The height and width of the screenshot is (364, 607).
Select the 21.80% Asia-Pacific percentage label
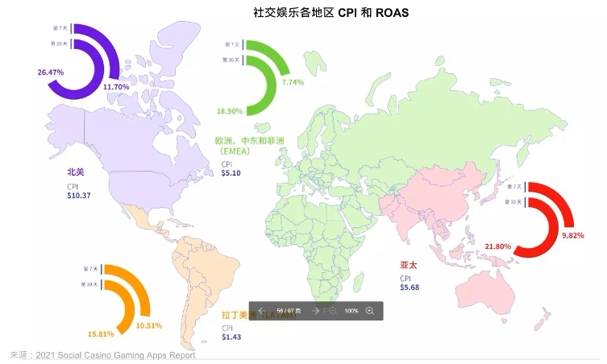coord(498,246)
